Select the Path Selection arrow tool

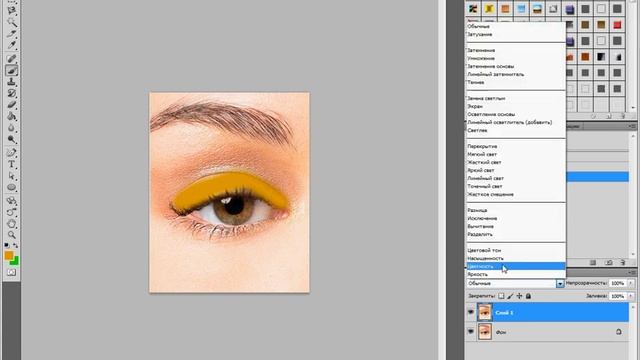(11, 176)
